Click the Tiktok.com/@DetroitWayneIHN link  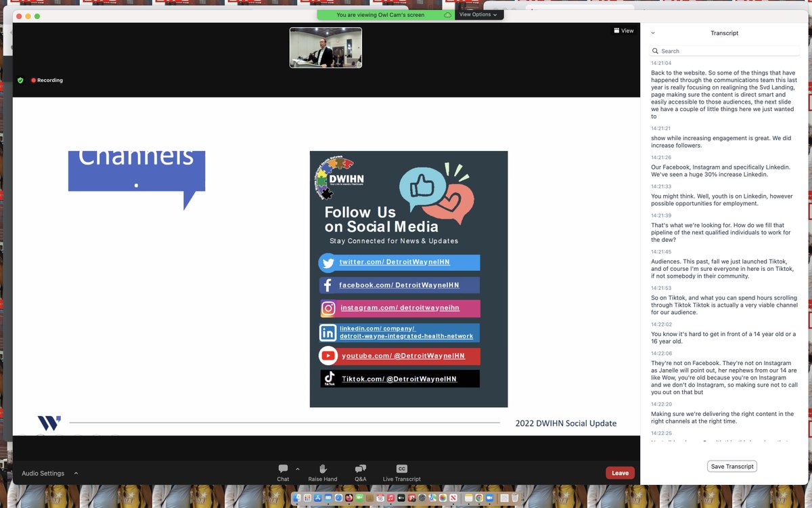(x=399, y=379)
